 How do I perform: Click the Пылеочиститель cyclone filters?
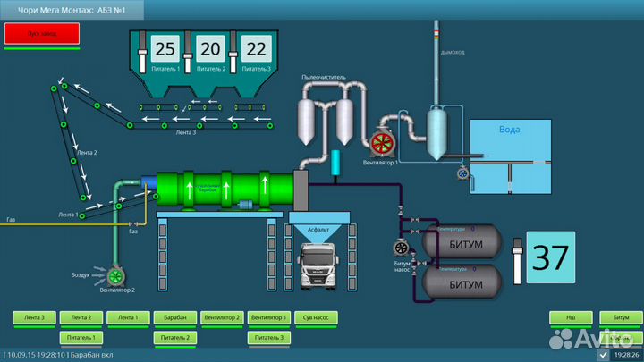(326, 120)
